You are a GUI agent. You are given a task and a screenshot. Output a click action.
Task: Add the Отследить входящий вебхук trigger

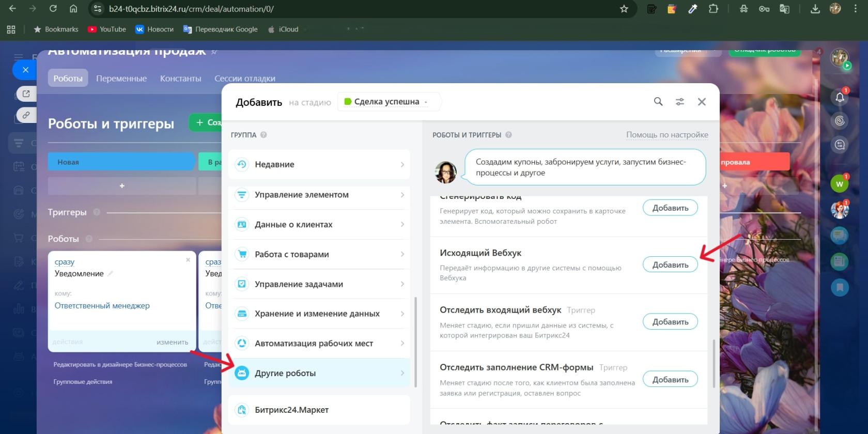point(670,322)
